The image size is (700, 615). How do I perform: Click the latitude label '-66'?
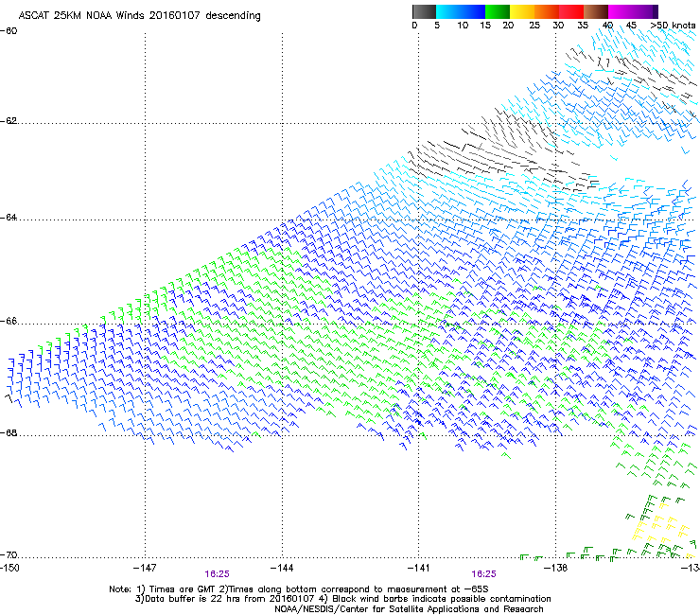click(9, 321)
